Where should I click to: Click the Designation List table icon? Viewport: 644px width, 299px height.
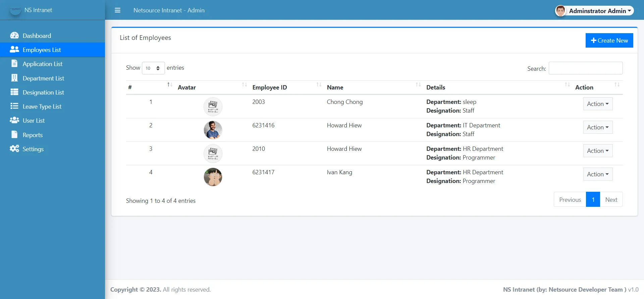(x=14, y=92)
